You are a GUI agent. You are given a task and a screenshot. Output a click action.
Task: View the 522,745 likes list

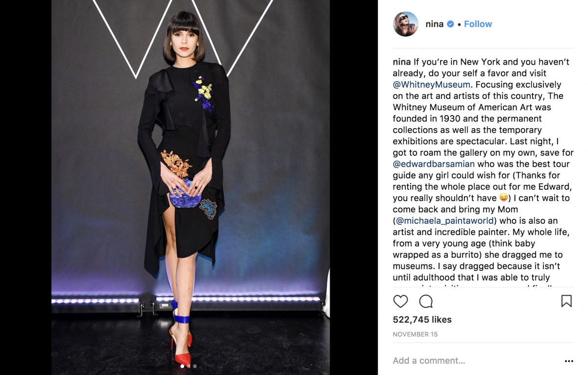tap(422, 320)
